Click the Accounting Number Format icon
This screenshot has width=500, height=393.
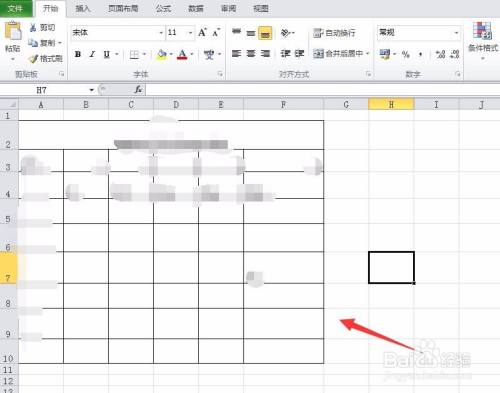[x=385, y=54]
